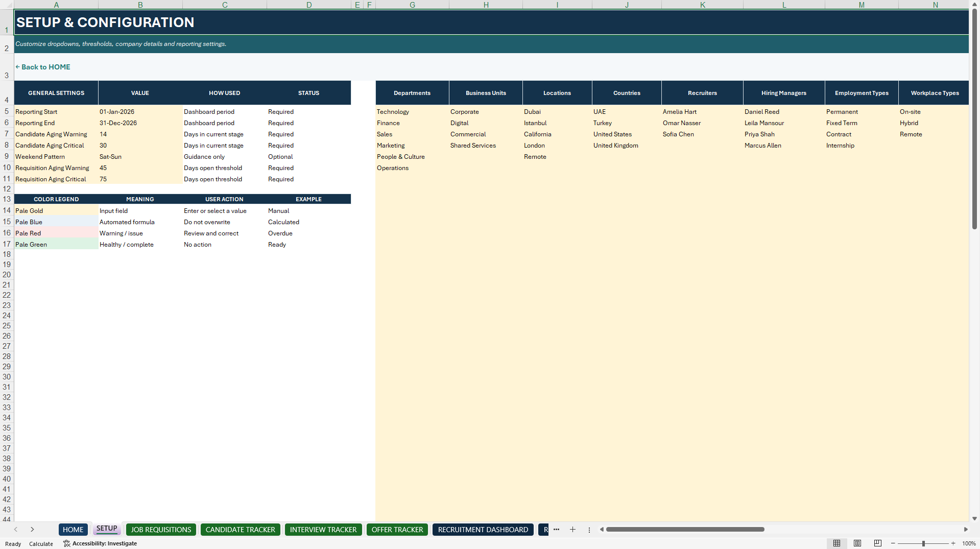The image size is (980, 549).
Task: Click the 100% zoom level
Action: point(969,543)
